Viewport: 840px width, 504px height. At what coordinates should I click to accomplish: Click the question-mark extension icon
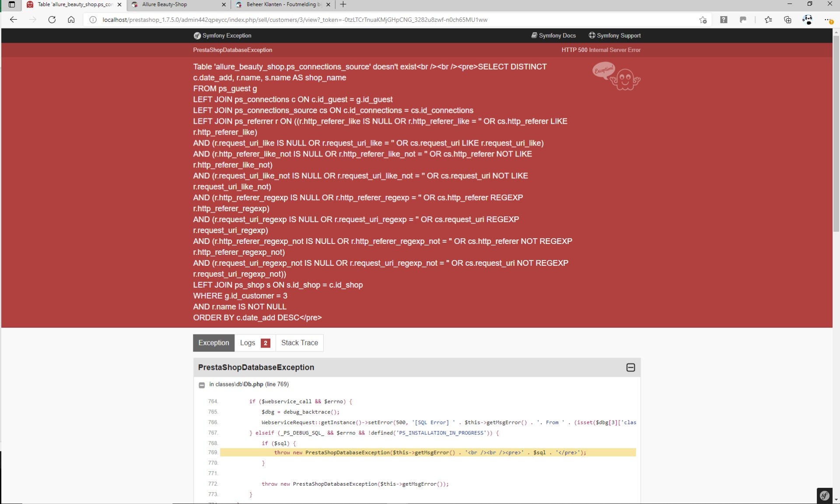[724, 20]
